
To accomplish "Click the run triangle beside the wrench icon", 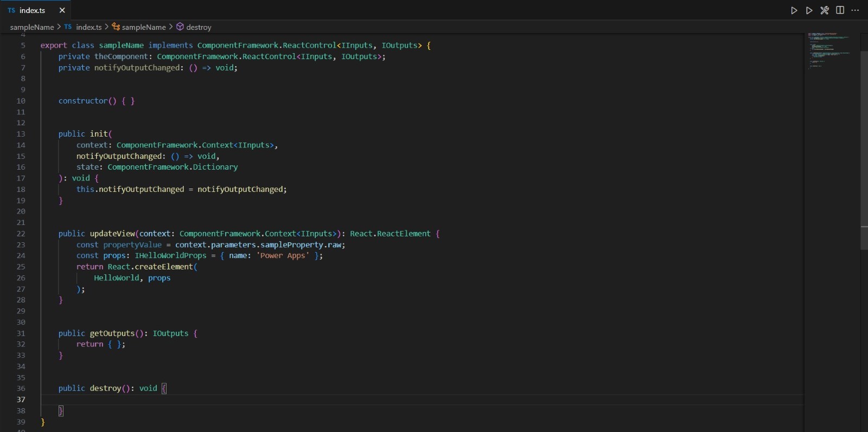I will tap(809, 10).
